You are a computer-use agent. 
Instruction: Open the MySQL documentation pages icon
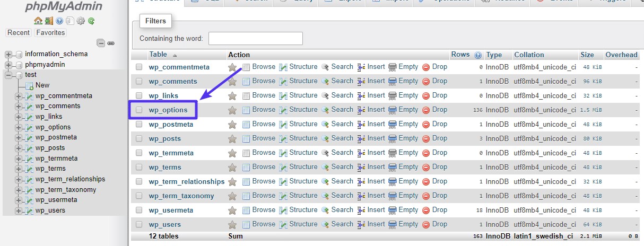click(x=70, y=21)
